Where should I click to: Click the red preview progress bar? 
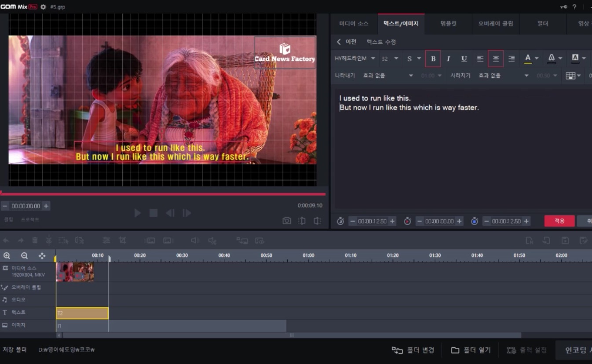(163, 193)
